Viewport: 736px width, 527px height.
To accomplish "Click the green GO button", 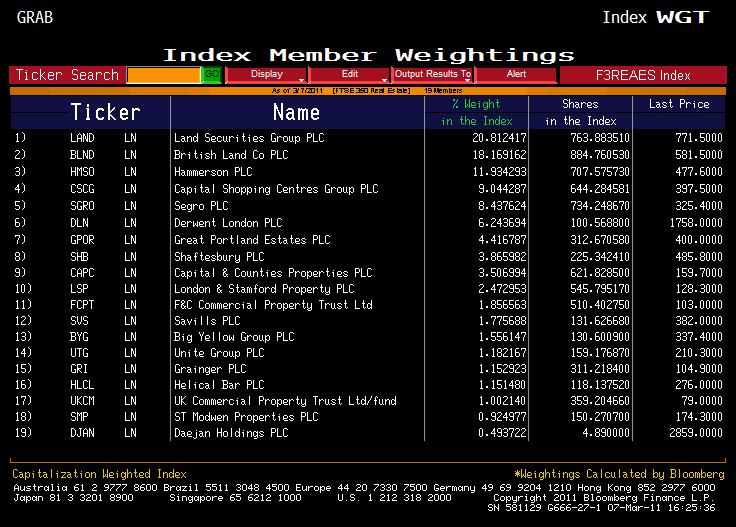I will tap(212, 75).
